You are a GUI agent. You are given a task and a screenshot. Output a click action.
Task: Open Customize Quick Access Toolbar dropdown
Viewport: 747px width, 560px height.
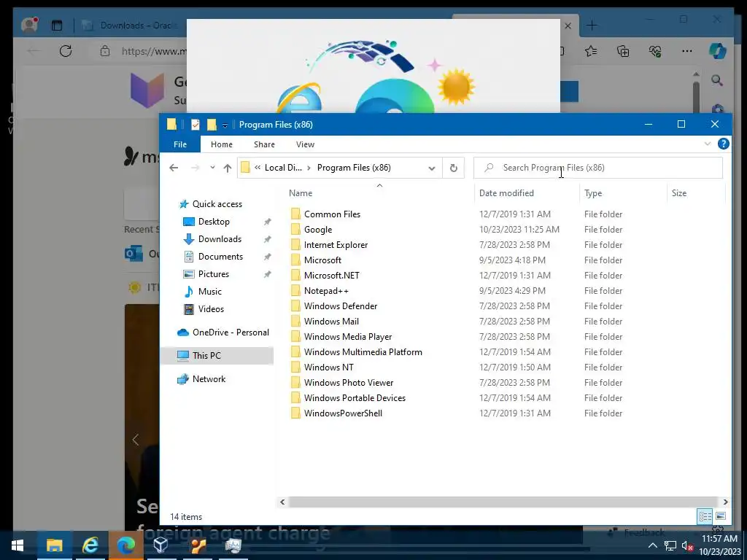pos(225,125)
